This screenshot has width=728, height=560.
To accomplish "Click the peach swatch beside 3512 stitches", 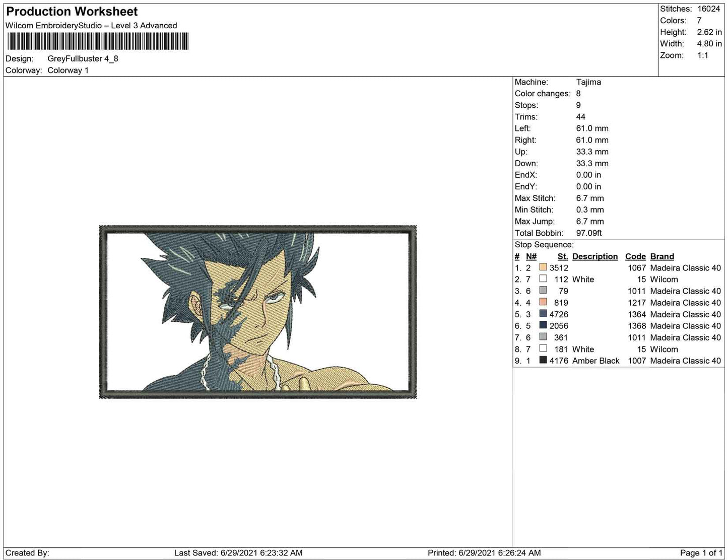I will pyautogui.click(x=543, y=267).
